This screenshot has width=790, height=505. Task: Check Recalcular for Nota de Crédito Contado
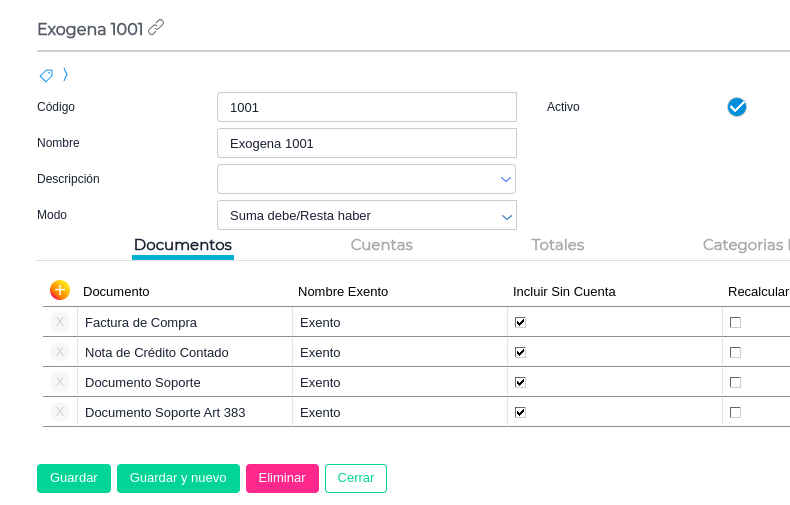coord(735,352)
